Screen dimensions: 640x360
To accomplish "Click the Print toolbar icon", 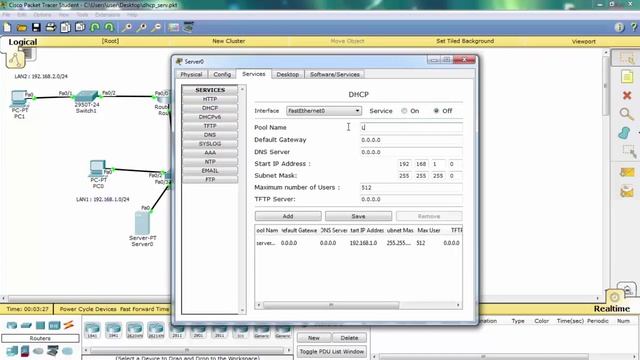I will (51, 27).
